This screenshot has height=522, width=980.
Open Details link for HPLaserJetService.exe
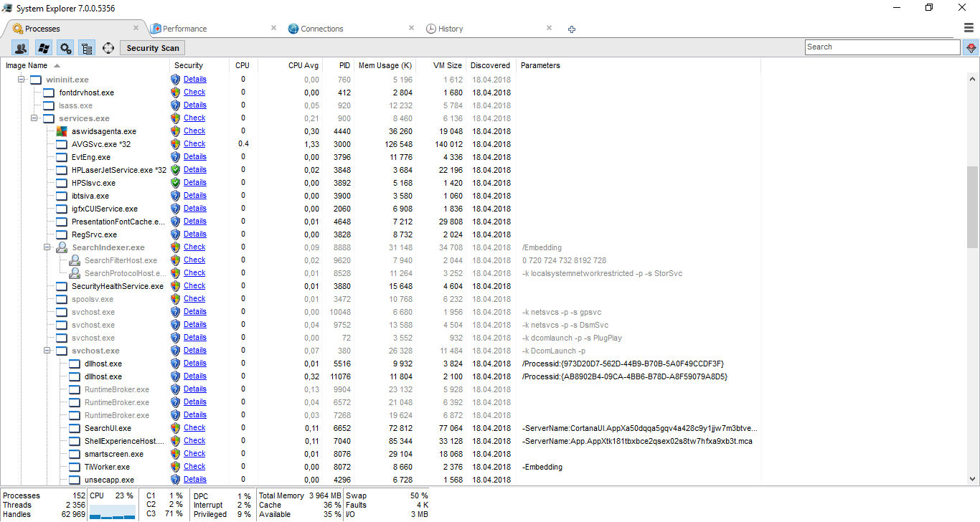194,170
